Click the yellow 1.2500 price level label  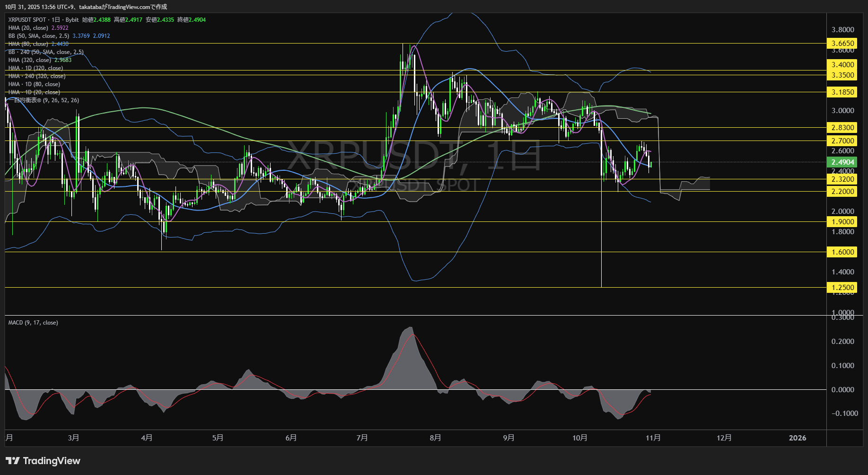point(842,287)
